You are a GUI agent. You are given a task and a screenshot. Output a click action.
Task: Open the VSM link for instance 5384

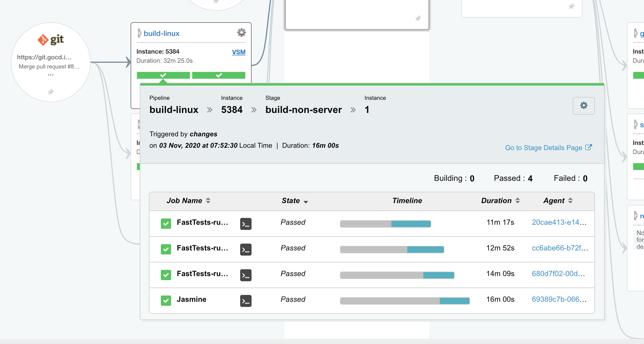pos(239,52)
